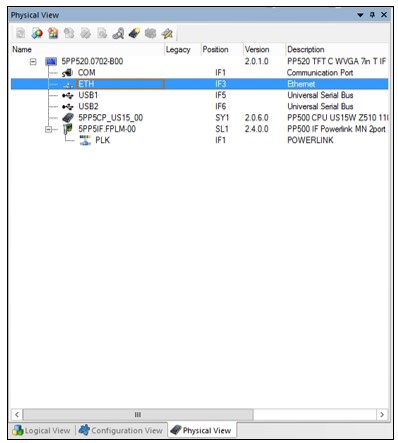Screen dimensions: 398x443
Task: Click version 2.4.0.0 cell
Action: (x=256, y=129)
